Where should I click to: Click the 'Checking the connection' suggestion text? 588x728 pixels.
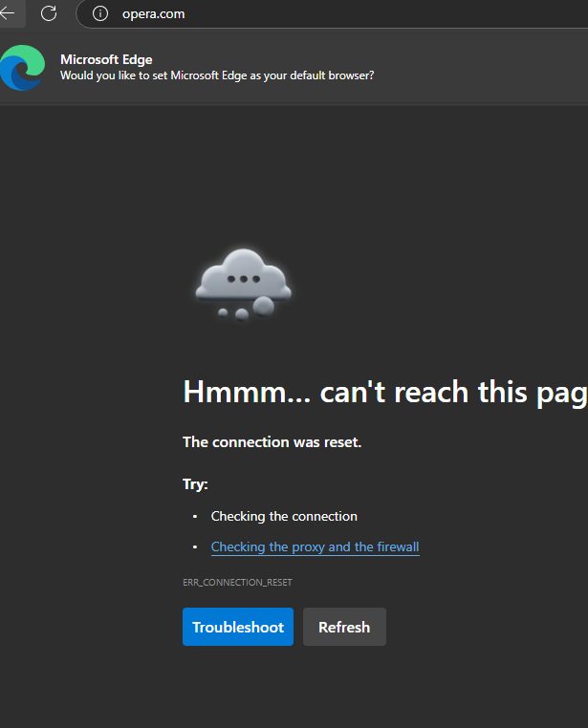[x=284, y=516]
